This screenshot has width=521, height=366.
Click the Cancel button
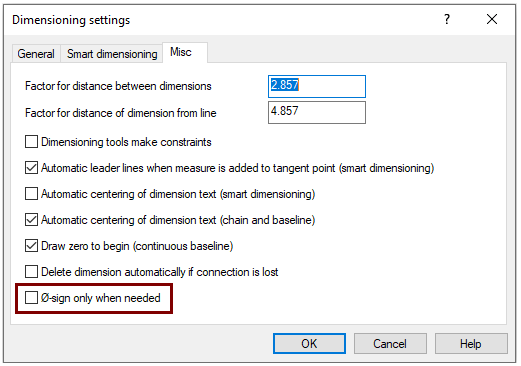click(x=390, y=344)
